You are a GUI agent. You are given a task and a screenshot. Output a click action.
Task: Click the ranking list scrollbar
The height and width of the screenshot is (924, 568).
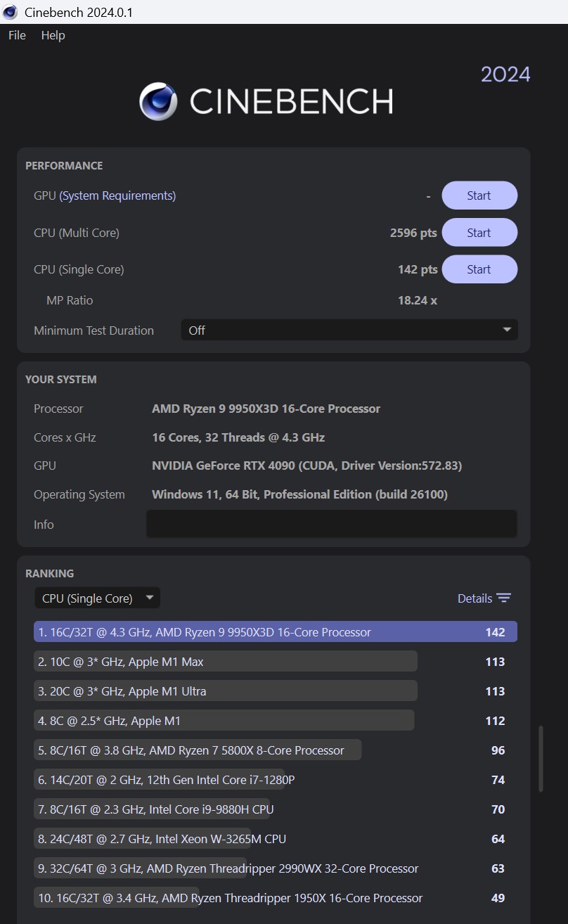point(541,759)
